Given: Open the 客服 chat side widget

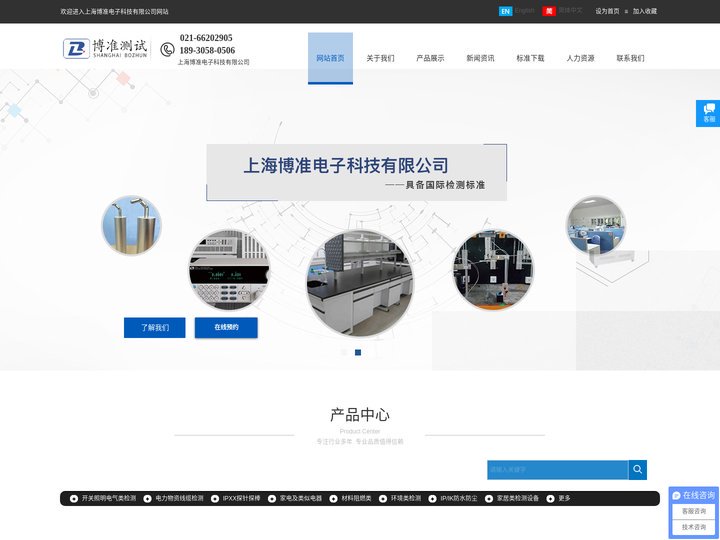Looking at the screenshot, I should click(709, 113).
